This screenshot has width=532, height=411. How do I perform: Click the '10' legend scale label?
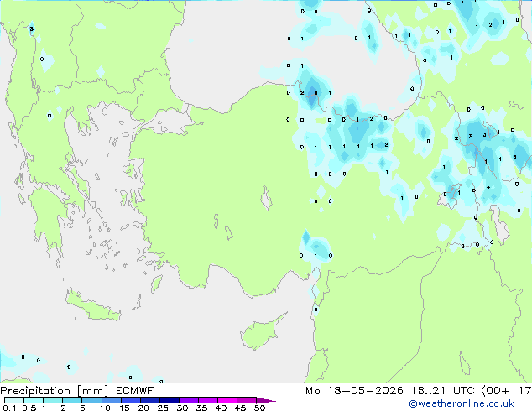[x=105, y=408]
